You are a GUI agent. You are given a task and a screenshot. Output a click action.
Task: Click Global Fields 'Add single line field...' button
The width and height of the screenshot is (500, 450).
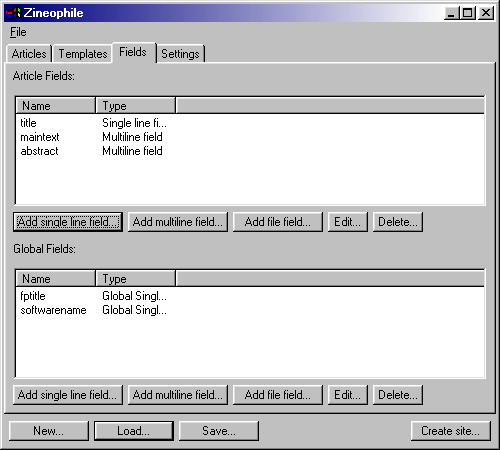point(68,395)
